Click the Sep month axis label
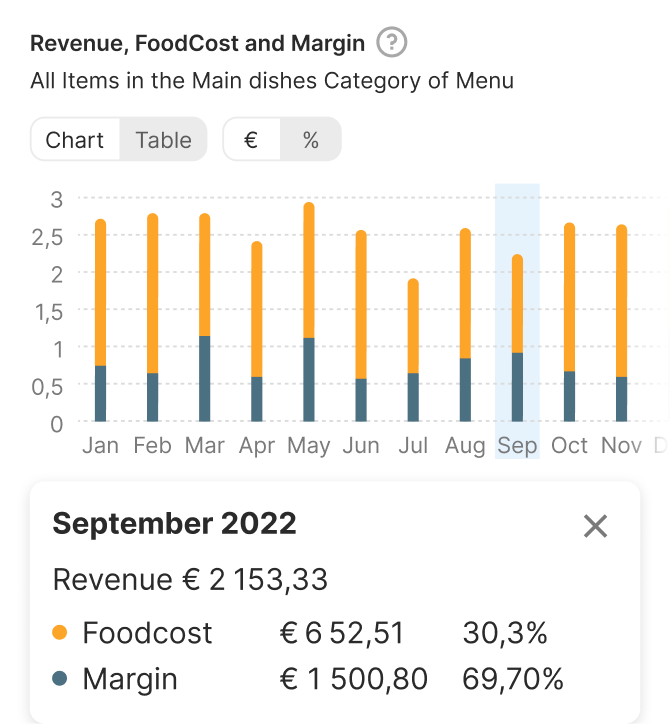 [x=517, y=446]
